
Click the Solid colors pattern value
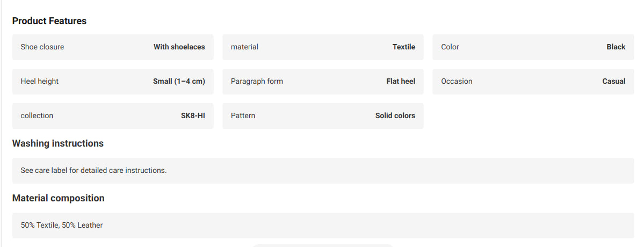pos(395,115)
